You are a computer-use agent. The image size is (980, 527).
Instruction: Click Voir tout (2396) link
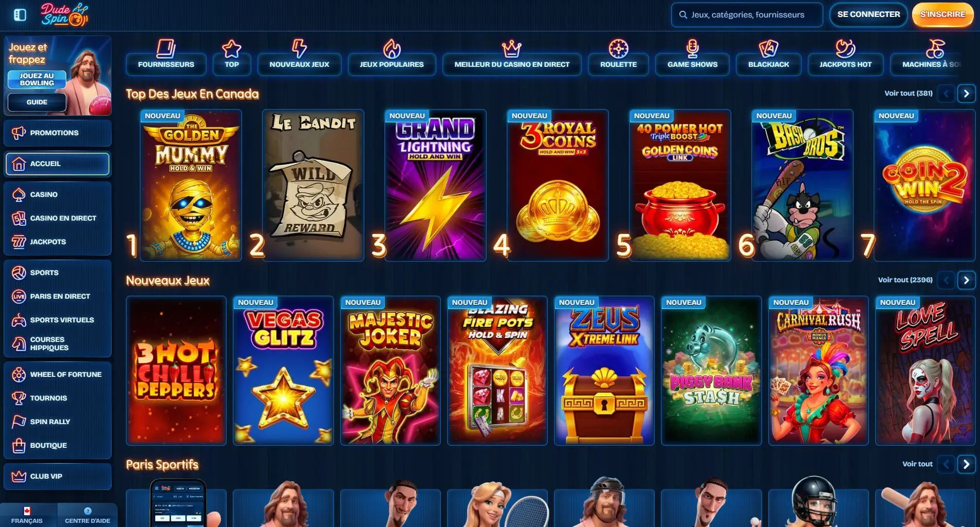point(905,280)
